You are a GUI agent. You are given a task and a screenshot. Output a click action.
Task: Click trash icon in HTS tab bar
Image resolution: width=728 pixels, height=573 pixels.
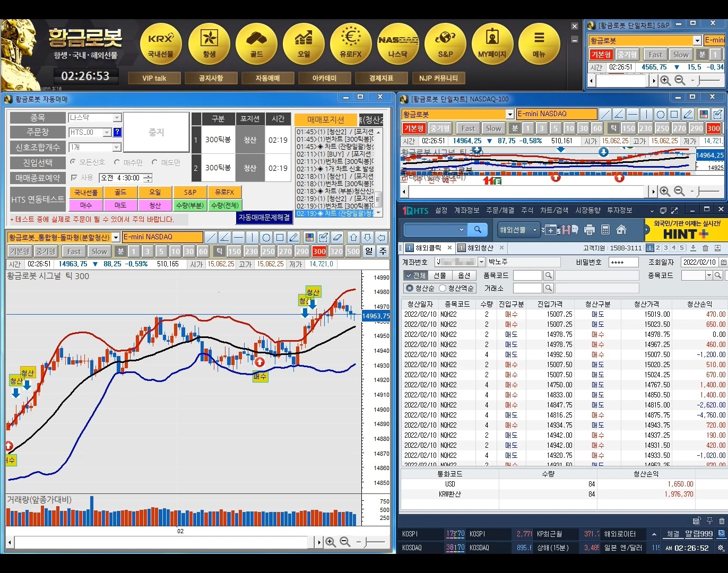(705, 248)
